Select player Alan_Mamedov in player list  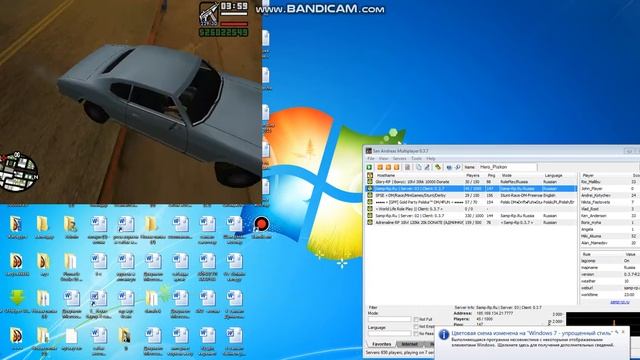(610, 243)
